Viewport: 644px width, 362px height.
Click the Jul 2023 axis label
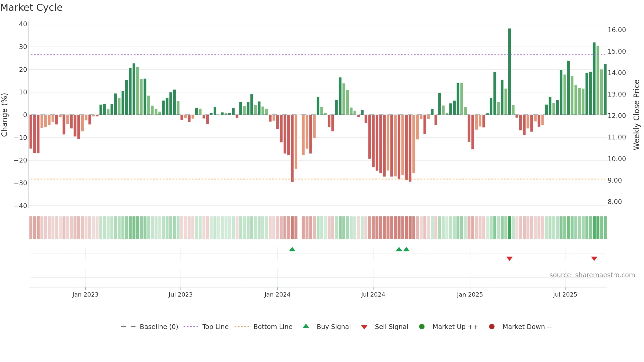click(x=181, y=295)
